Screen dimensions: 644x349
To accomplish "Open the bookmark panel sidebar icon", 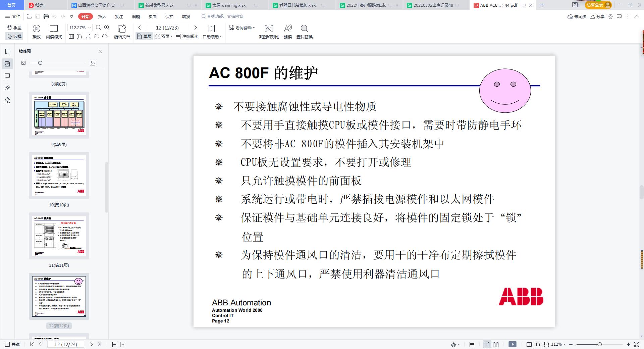I will [7, 52].
